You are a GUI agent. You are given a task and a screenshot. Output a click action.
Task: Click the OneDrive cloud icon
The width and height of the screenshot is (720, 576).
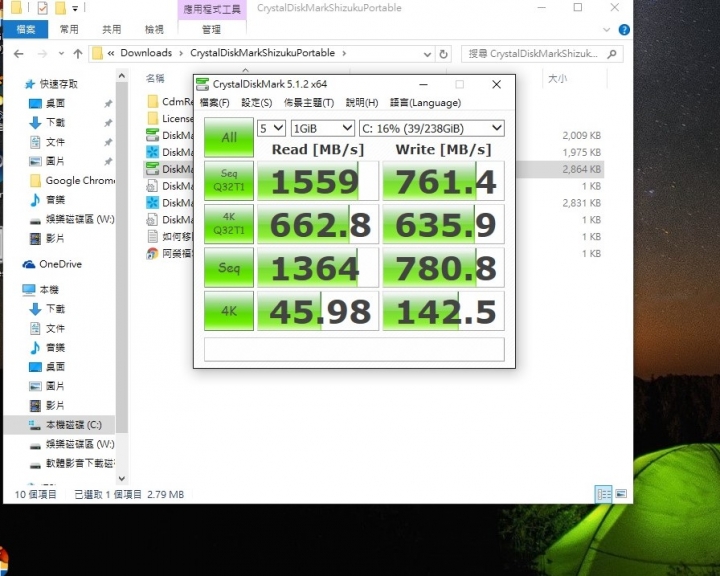28,264
